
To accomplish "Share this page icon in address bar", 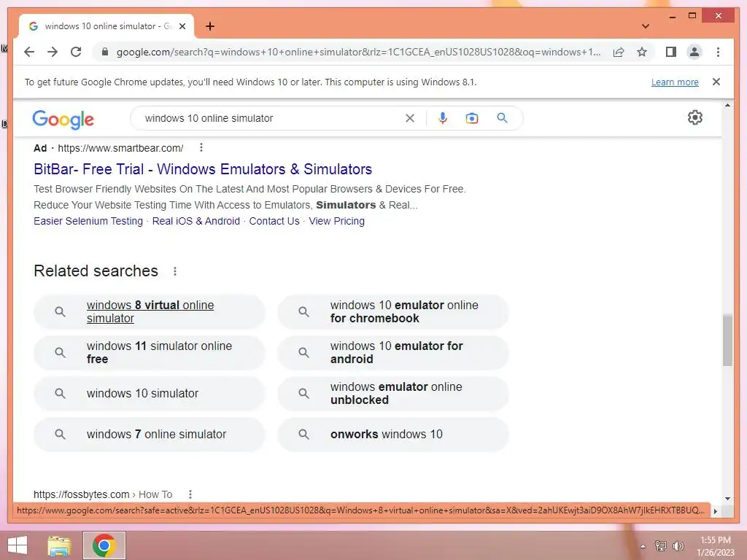I will [x=619, y=52].
